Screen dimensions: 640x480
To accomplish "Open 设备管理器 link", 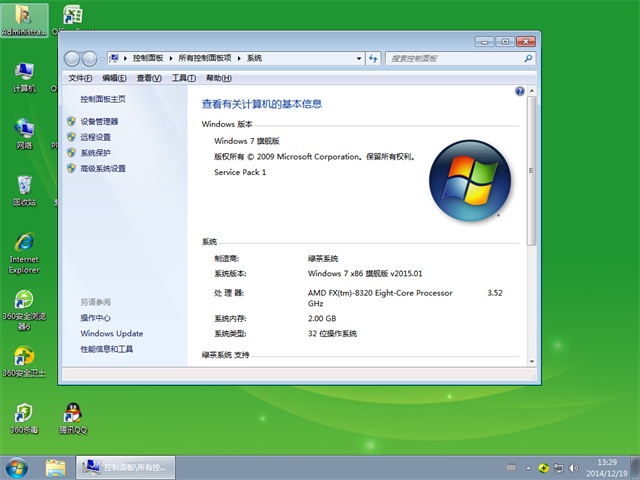I will pyautogui.click(x=99, y=122).
